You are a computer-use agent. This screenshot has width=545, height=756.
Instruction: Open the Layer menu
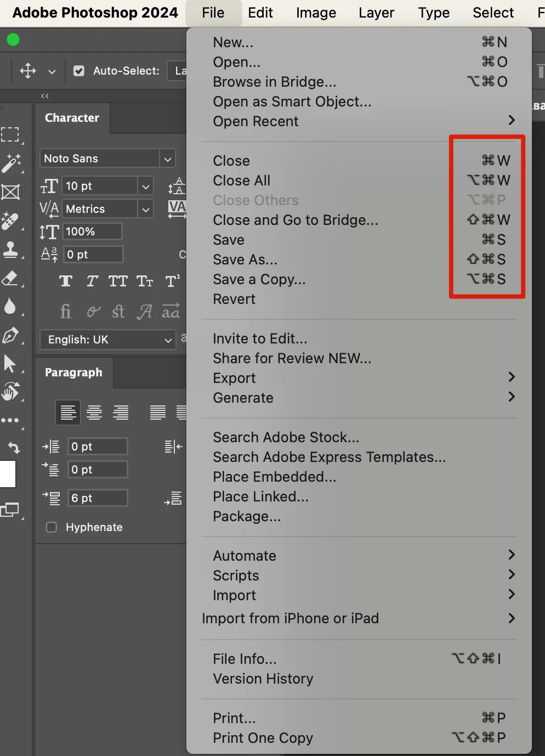tap(377, 13)
